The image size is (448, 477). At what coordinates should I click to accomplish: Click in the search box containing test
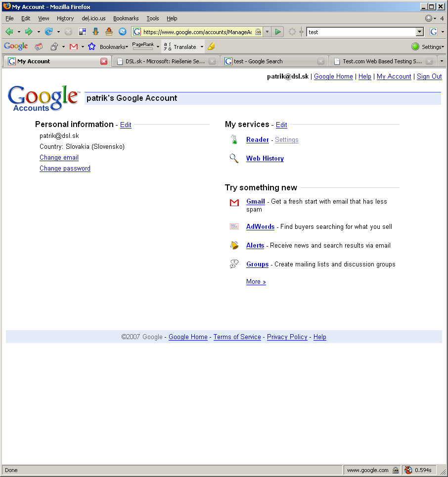(361, 32)
